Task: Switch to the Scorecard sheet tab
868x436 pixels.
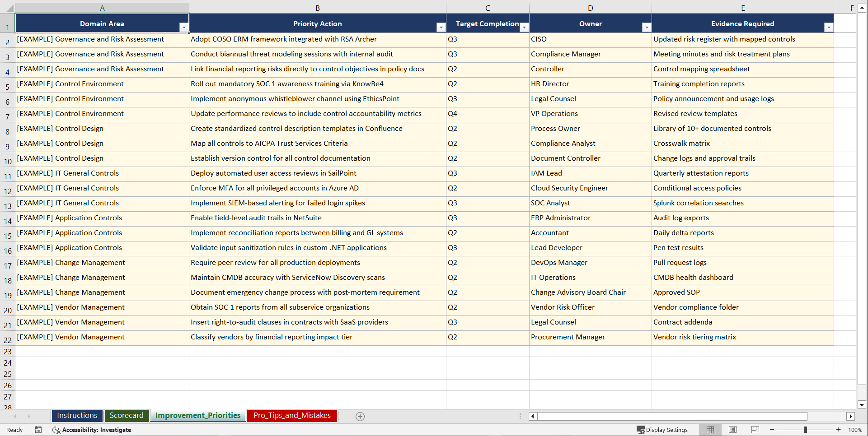Action: pyautogui.click(x=127, y=416)
